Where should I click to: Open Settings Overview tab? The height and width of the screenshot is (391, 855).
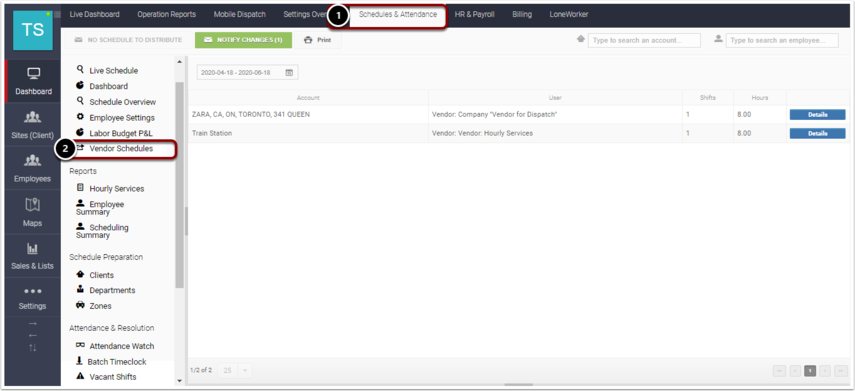click(305, 14)
